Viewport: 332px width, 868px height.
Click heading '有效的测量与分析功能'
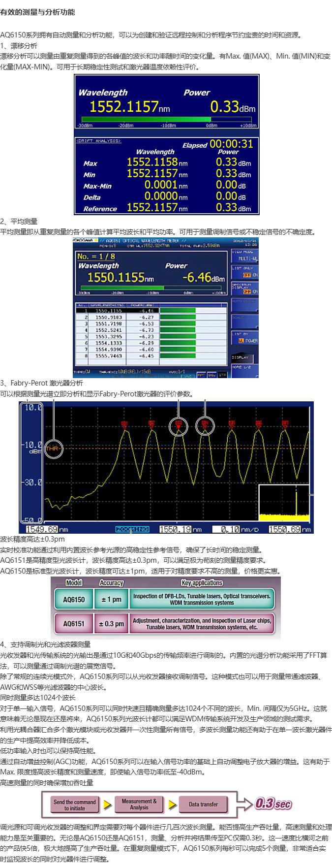click(38, 12)
